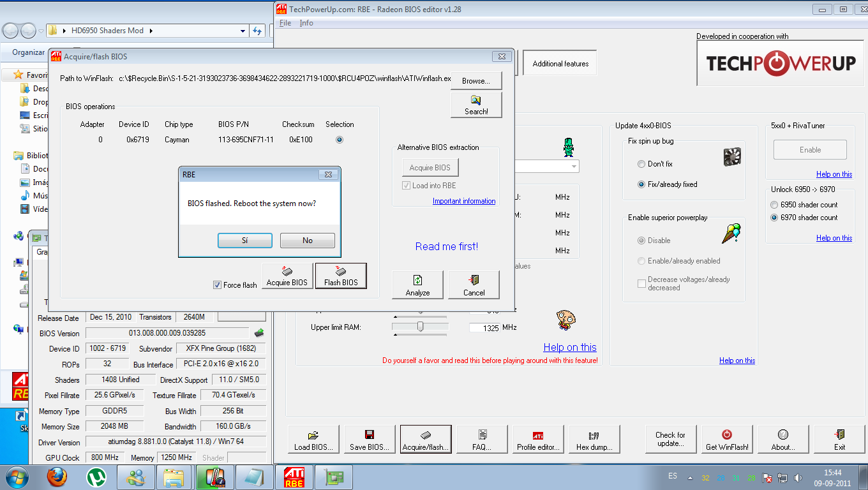Viewport: 868px width, 490px height.
Task: Open the About button
Action: tap(783, 440)
